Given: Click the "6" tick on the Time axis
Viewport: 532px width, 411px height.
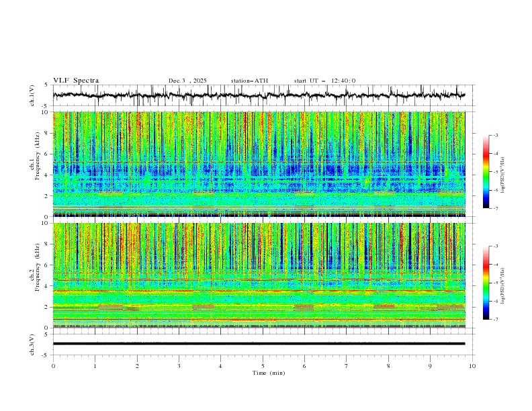Looking at the screenshot, I should pos(304,366).
